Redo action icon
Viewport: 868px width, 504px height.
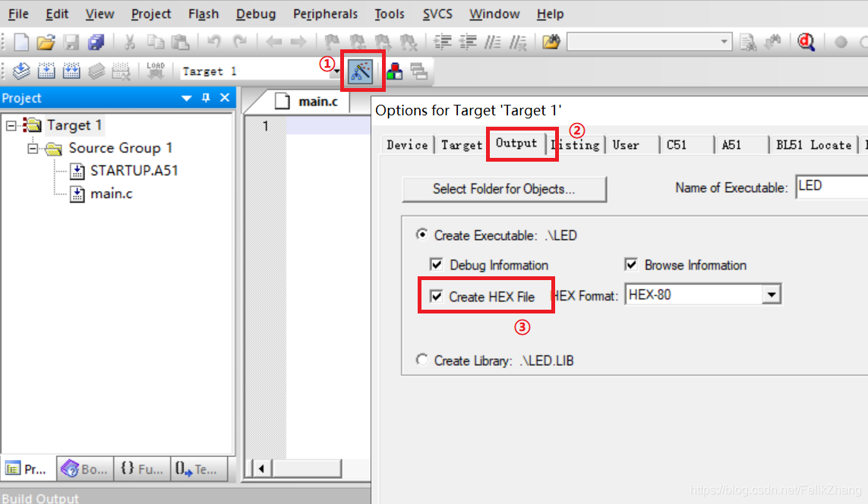(239, 42)
